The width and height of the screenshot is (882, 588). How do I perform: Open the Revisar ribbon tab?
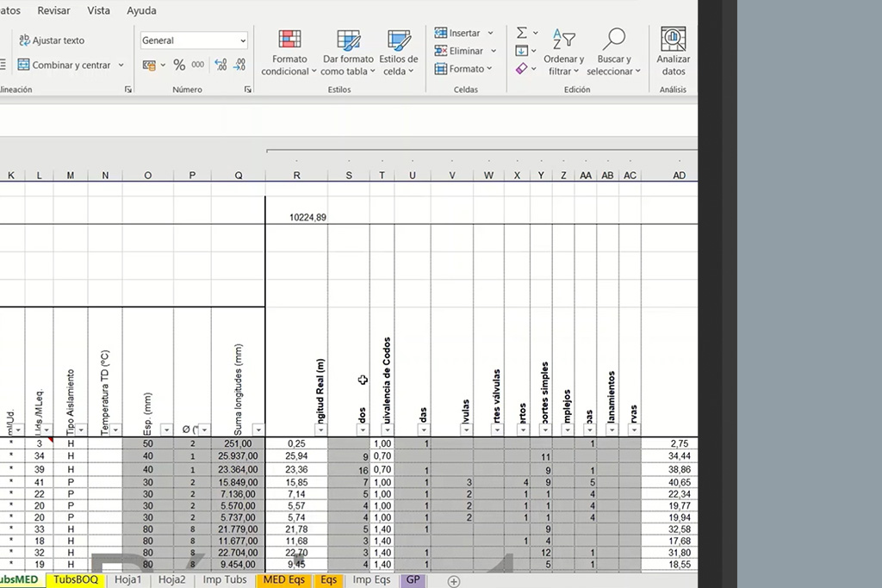[53, 10]
